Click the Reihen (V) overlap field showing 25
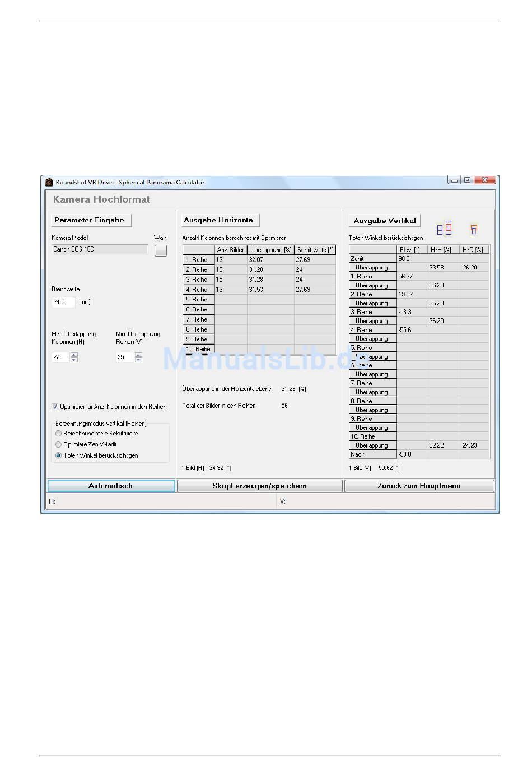Image resolution: width=532 pixels, height=777 pixels. 125,357
